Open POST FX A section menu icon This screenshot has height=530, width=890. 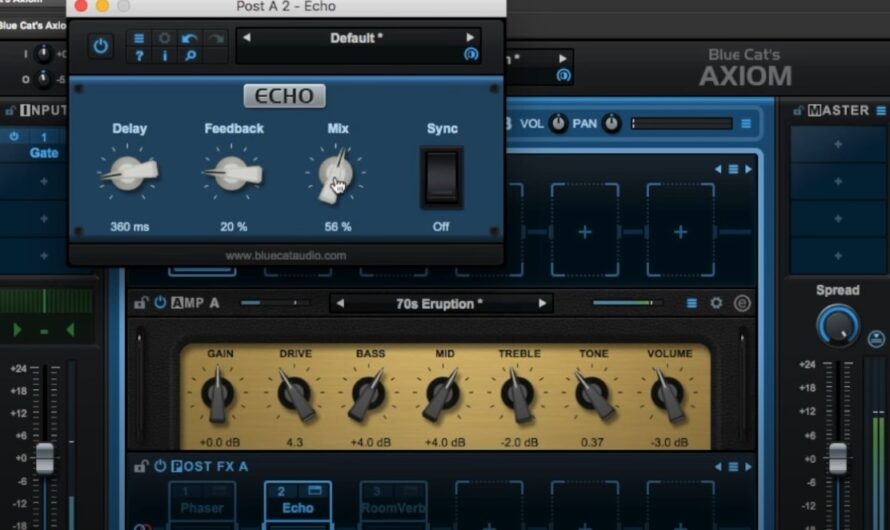click(733, 466)
